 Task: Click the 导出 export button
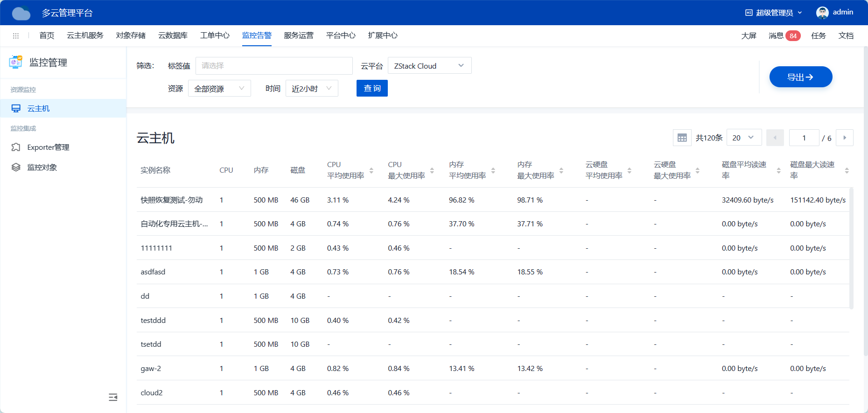pyautogui.click(x=800, y=77)
